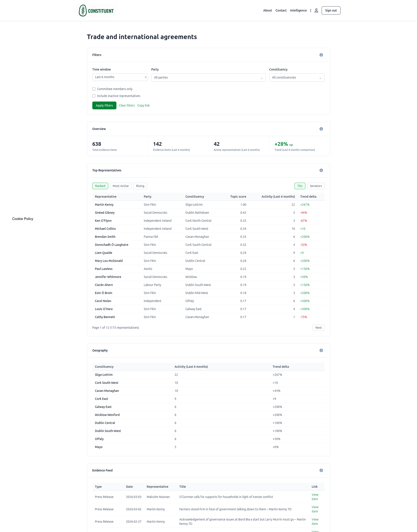417x532 pixels.
Task: Expand the Party dropdown showing All parties
Action: pos(208,77)
